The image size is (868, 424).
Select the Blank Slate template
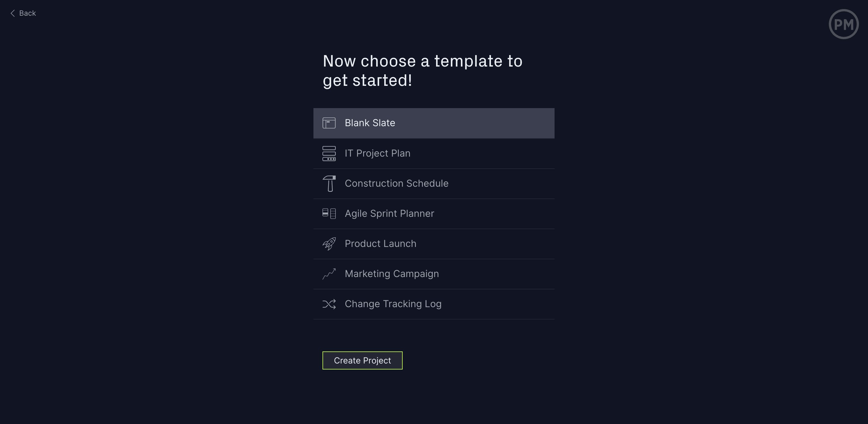(370, 123)
